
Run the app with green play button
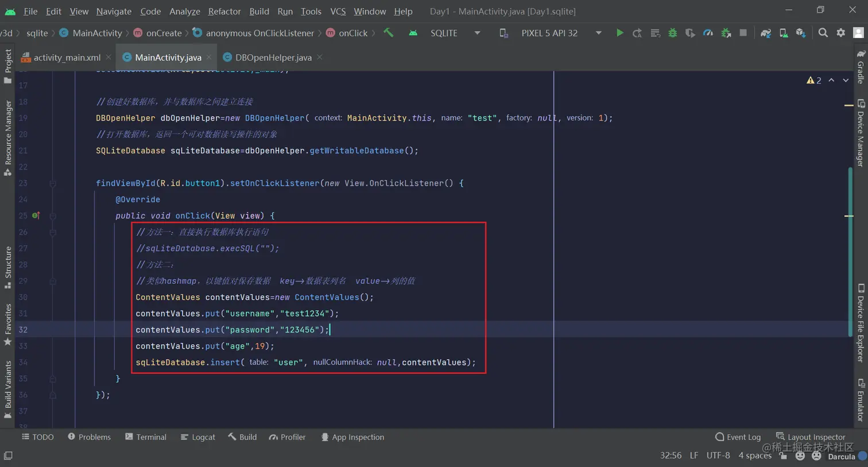coord(619,33)
